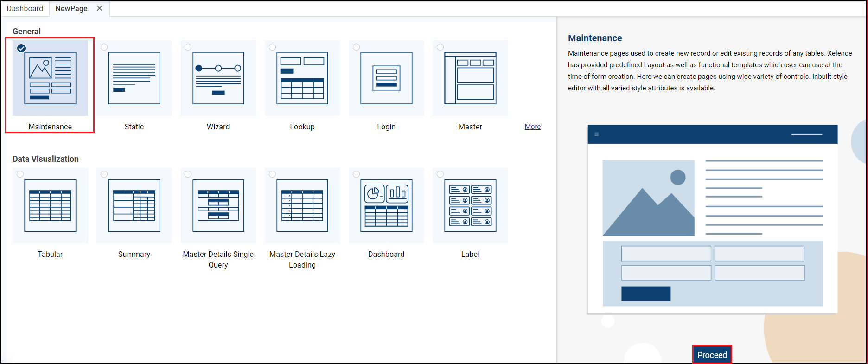Viewport: 868px width, 364px height.
Task: Select the Login page template icon
Action: [x=386, y=78]
